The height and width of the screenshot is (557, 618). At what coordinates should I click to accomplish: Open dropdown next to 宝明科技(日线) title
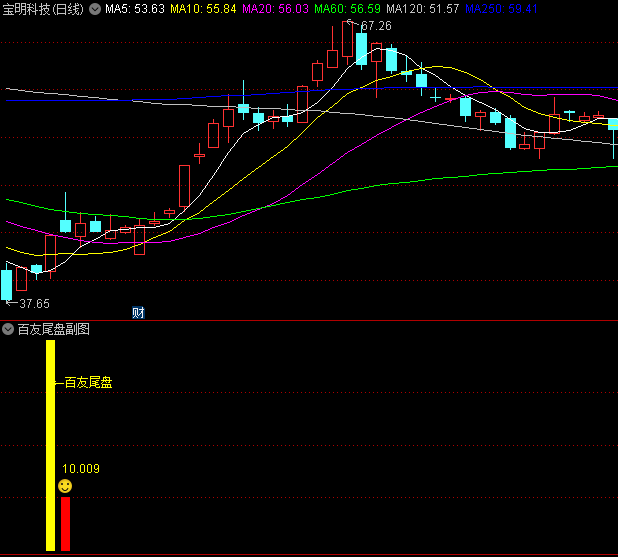pos(95,9)
